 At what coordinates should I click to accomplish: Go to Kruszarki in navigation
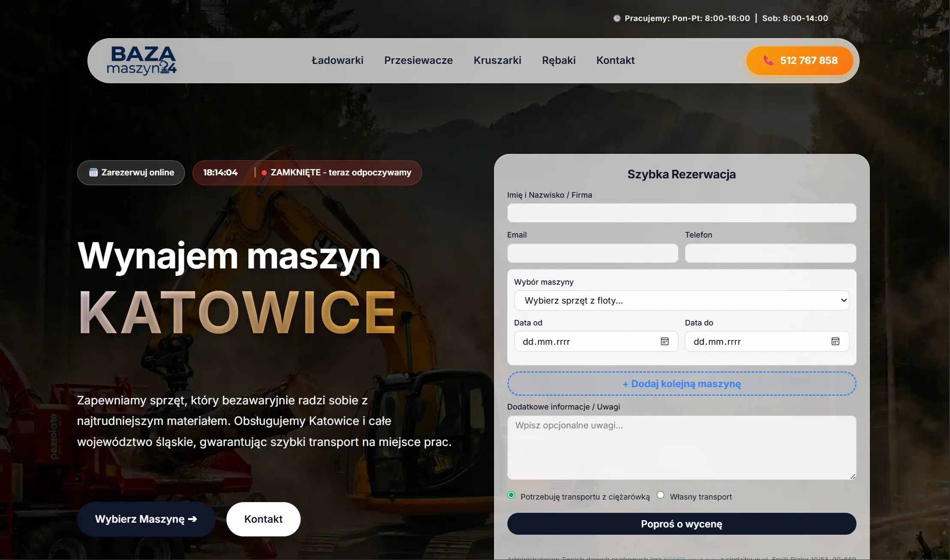(498, 60)
